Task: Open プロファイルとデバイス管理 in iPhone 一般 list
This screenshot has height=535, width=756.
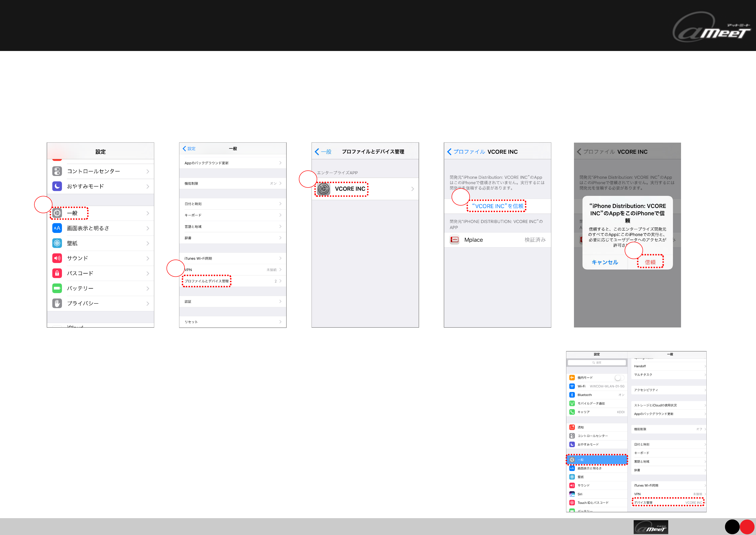Action: [x=233, y=281]
